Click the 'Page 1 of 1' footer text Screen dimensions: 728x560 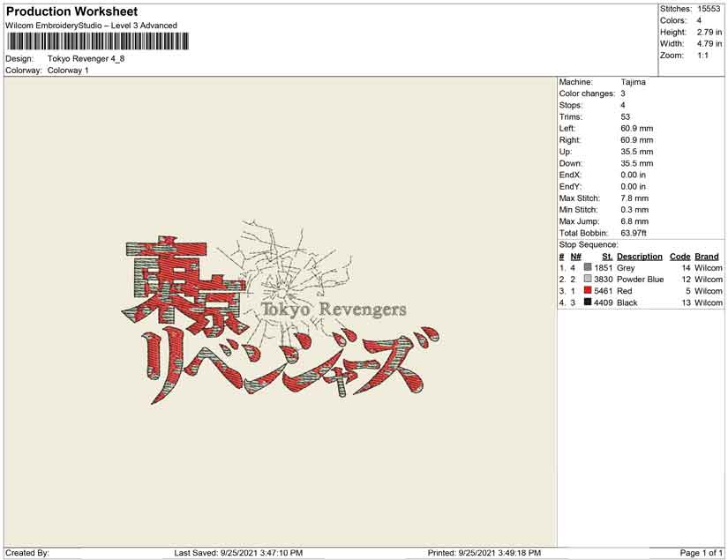(x=701, y=553)
